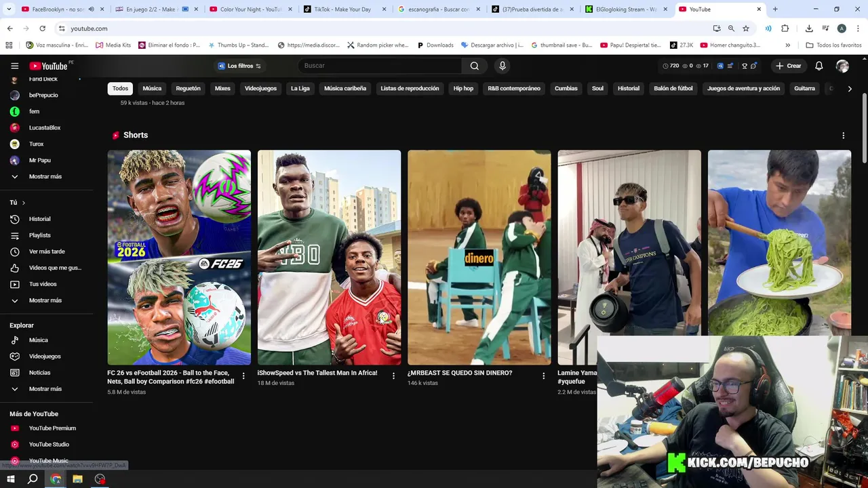Expand subscriptions with Mostrar más below Mr Papu
The image size is (868, 488).
click(45, 177)
